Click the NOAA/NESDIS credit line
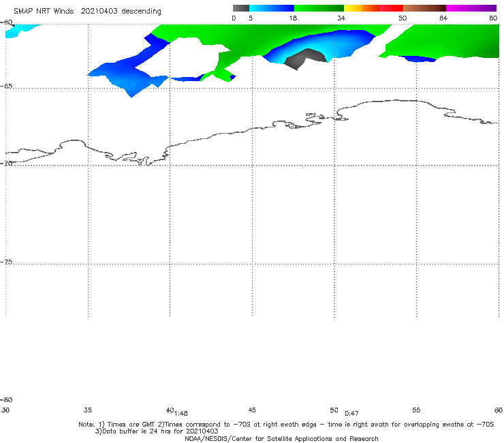This screenshot has height=443, width=504. 281,439
